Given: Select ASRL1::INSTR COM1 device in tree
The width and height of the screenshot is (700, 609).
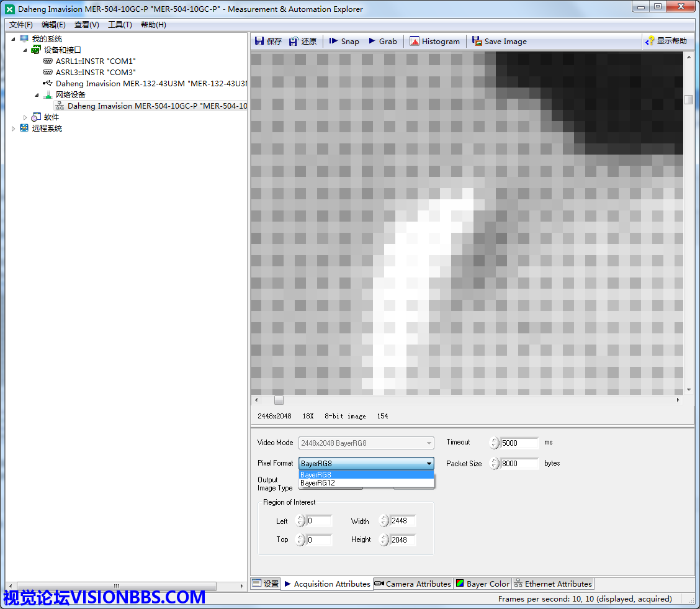Looking at the screenshot, I should (x=95, y=61).
